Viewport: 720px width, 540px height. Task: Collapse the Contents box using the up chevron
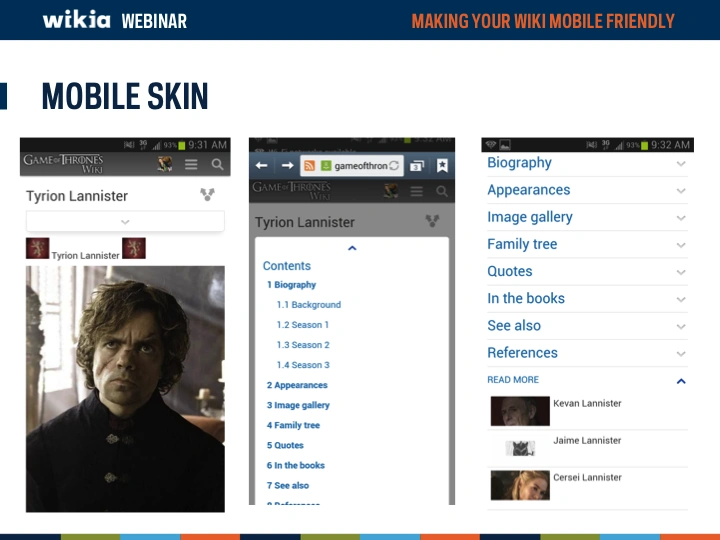[352, 248]
